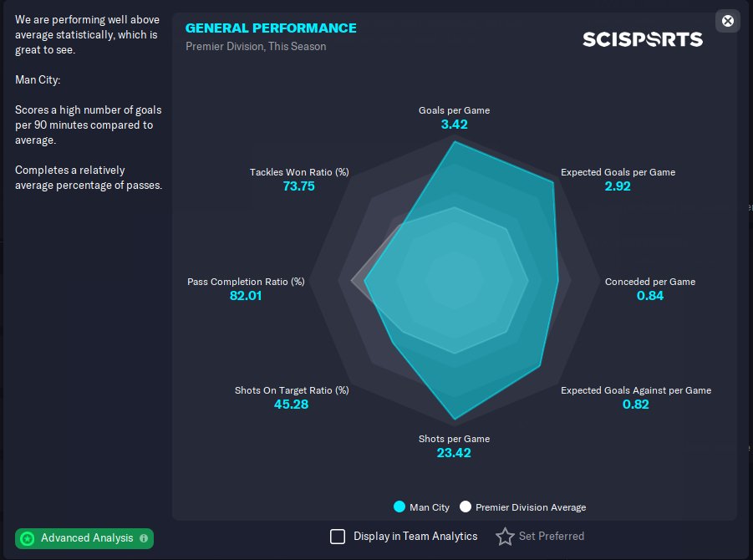Screen dimensions: 753x560
Task: Click the center of the radar chart
Action: pyautogui.click(x=455, y=281)
